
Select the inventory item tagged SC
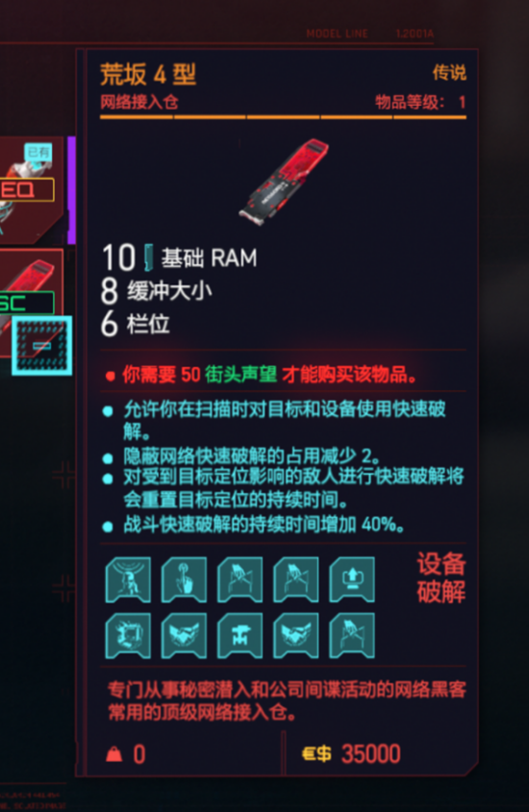[x=29, y=301]
